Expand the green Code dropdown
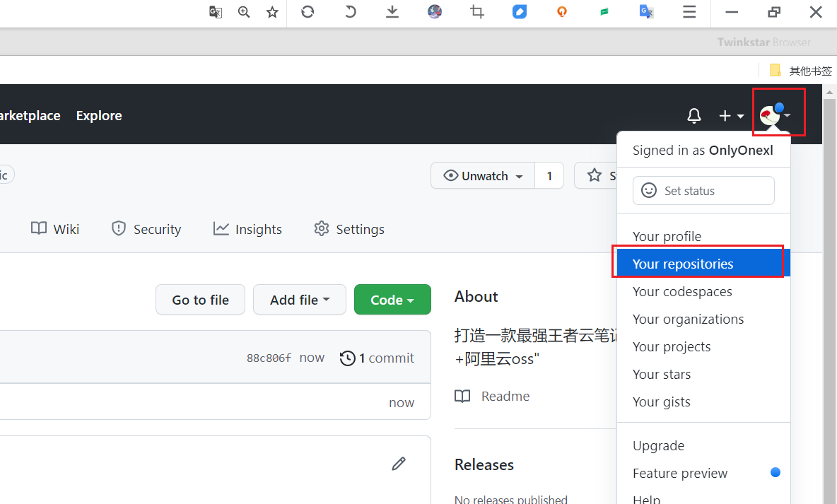 click(x=392, y=300)
